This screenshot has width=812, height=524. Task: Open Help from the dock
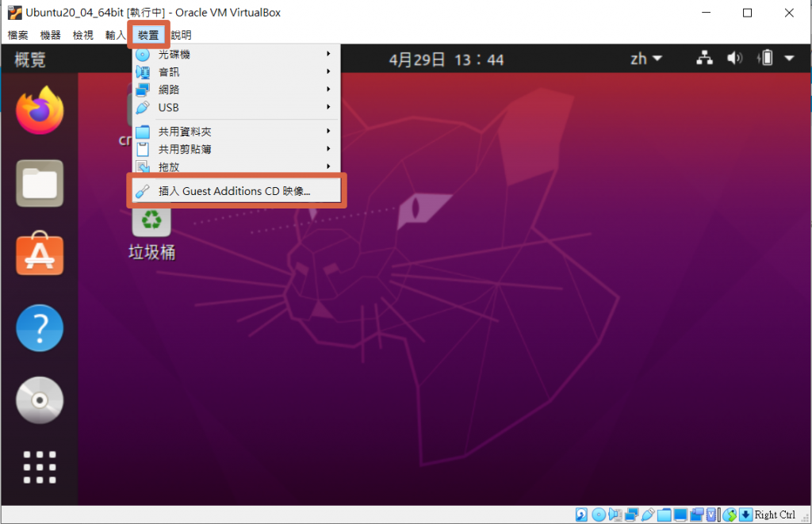coord(40,327)
